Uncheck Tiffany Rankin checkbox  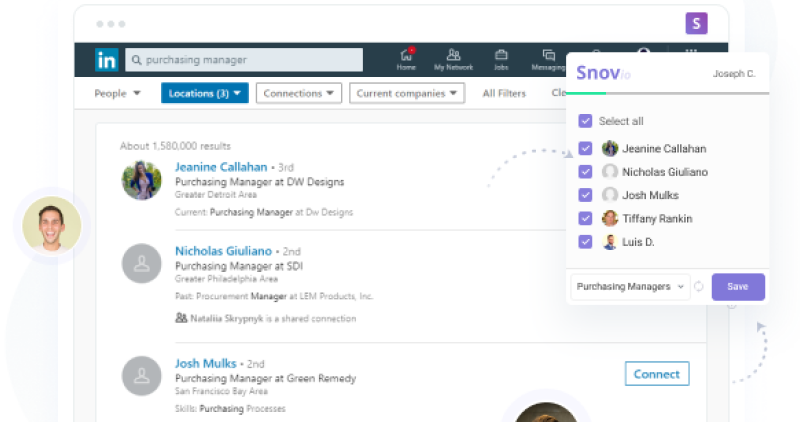585,218
